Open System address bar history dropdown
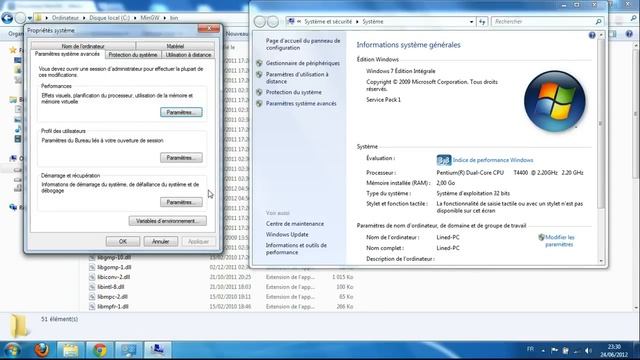 coord(471,22)
